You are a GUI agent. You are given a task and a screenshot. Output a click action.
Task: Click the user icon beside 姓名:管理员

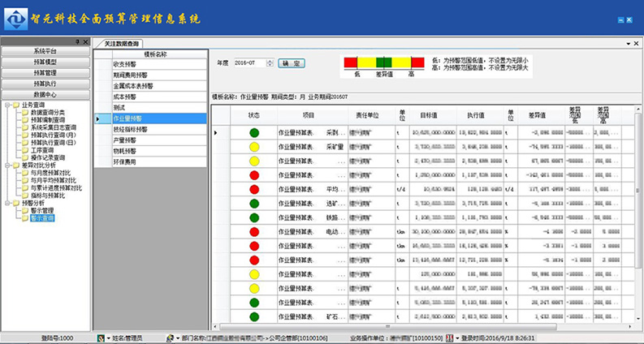(x=100, y=338)
